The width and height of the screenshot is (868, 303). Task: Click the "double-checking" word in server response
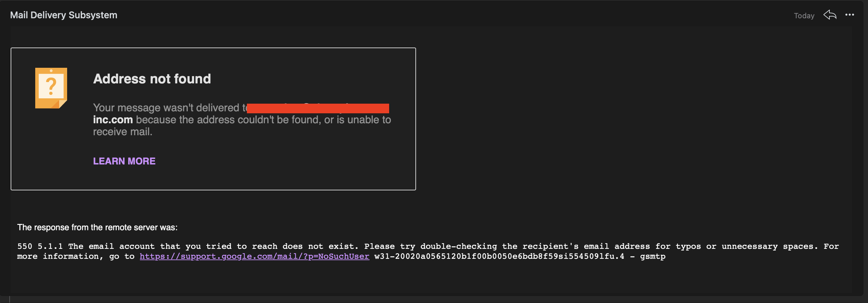[x=458, y=247]
